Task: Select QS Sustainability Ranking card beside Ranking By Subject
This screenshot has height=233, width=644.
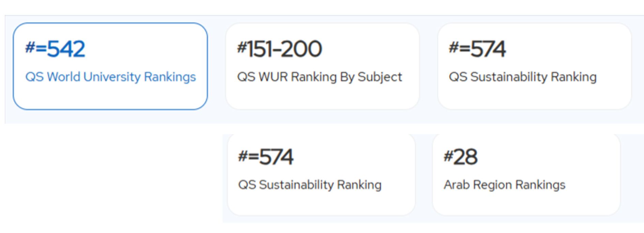Action: [534, 66]
